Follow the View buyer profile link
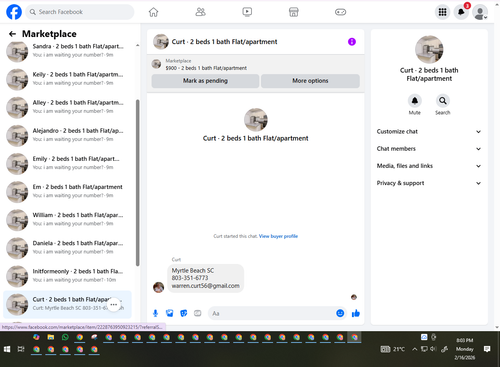 278,236
